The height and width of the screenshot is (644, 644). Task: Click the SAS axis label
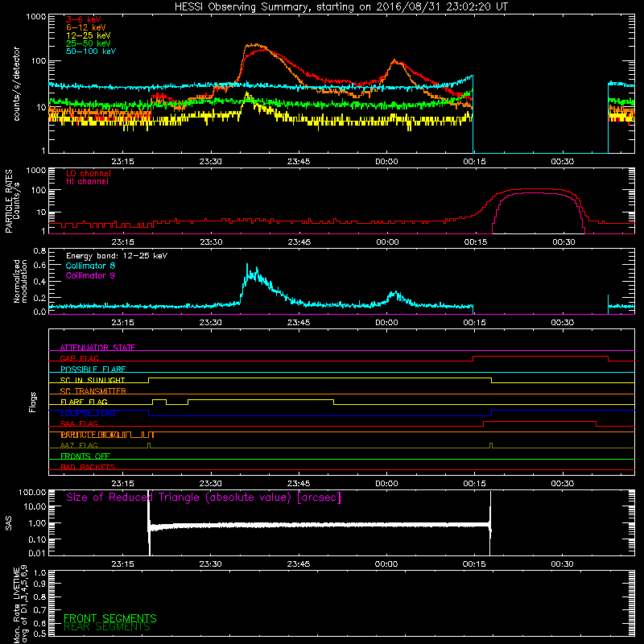click(9, 523)
